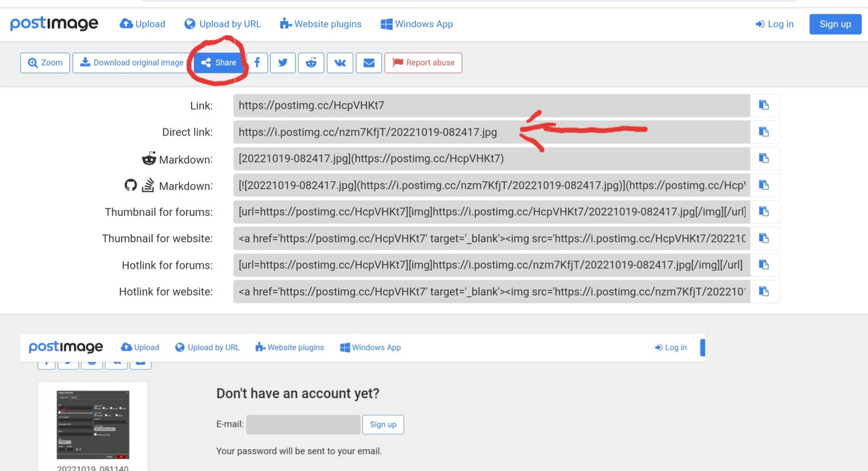Viewport: 868px width, 471px height.
Task: Click the blue Share button
Action: click(x=219, y=62)
